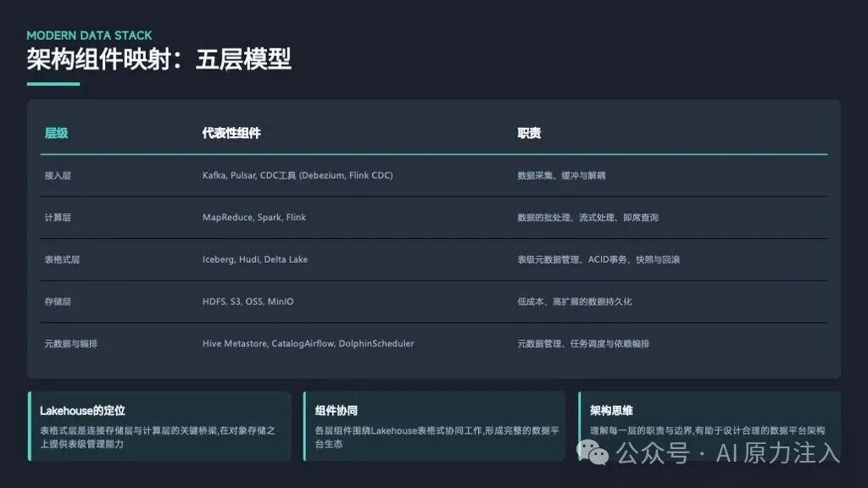Click the "职责" column header
Screen dimensions: 868x488
click(x=529, y=133)
